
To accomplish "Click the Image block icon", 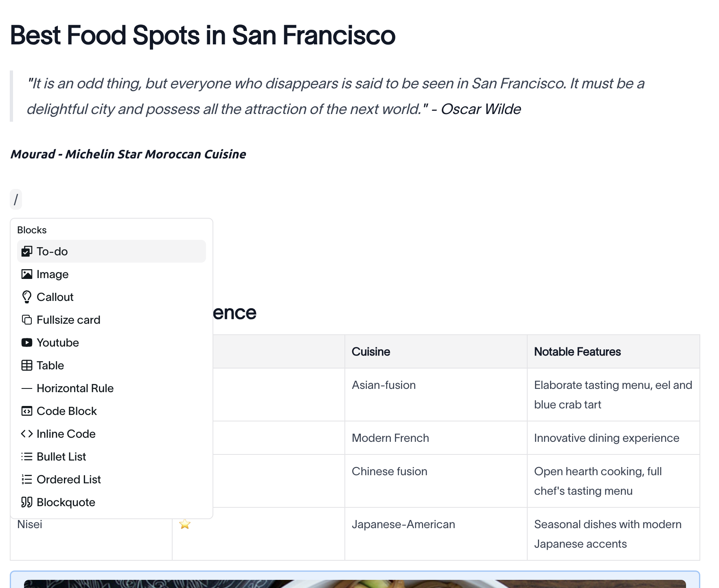I will [x=27, y=274].
